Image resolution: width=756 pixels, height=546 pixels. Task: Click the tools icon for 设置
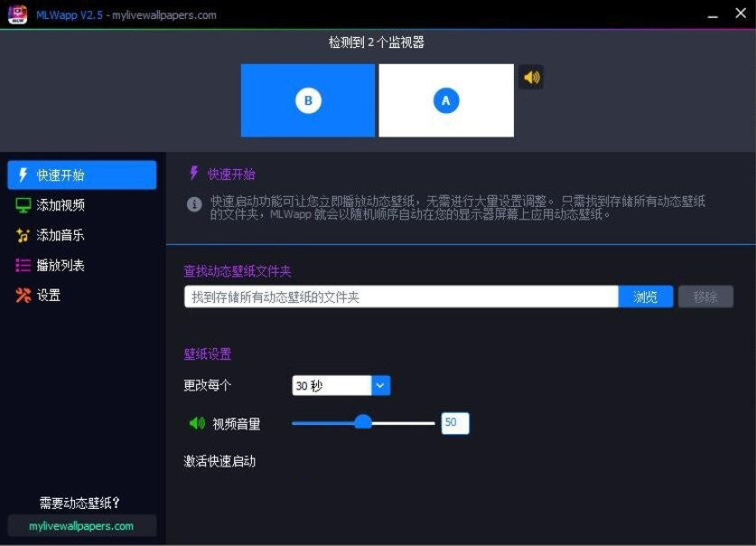(x=23, y=296)
